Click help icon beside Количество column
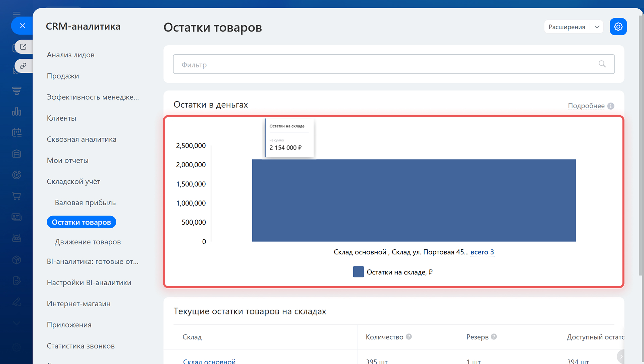The height and width of the screenshot is (364, 644). pos(409,337)
